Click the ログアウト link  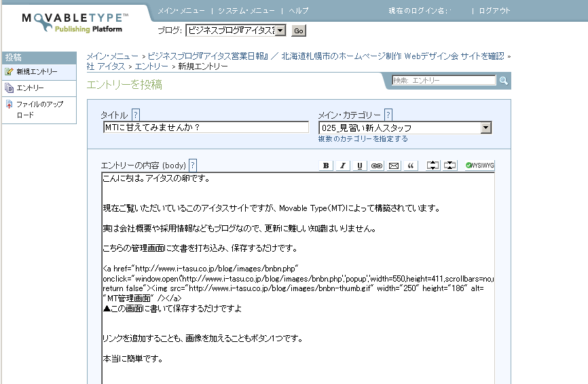[x=494, y=11]
